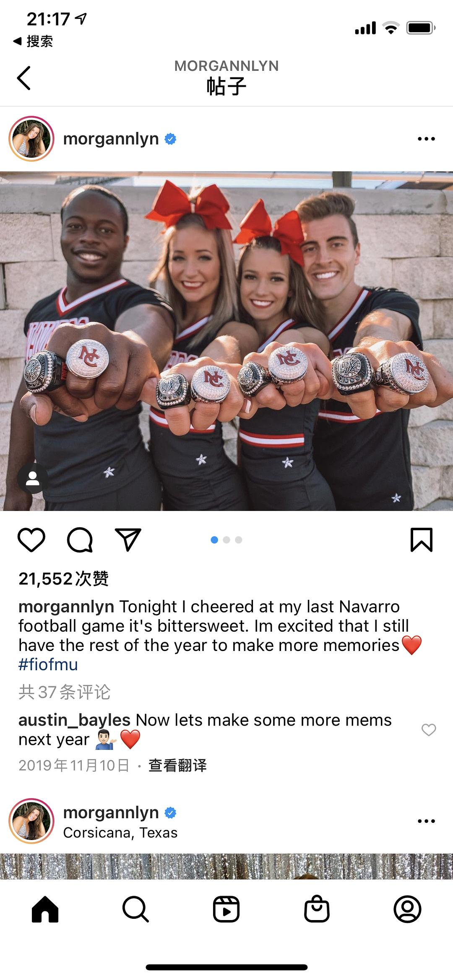
Task: Select the second carousel page dot
Action: pos(226,540)
